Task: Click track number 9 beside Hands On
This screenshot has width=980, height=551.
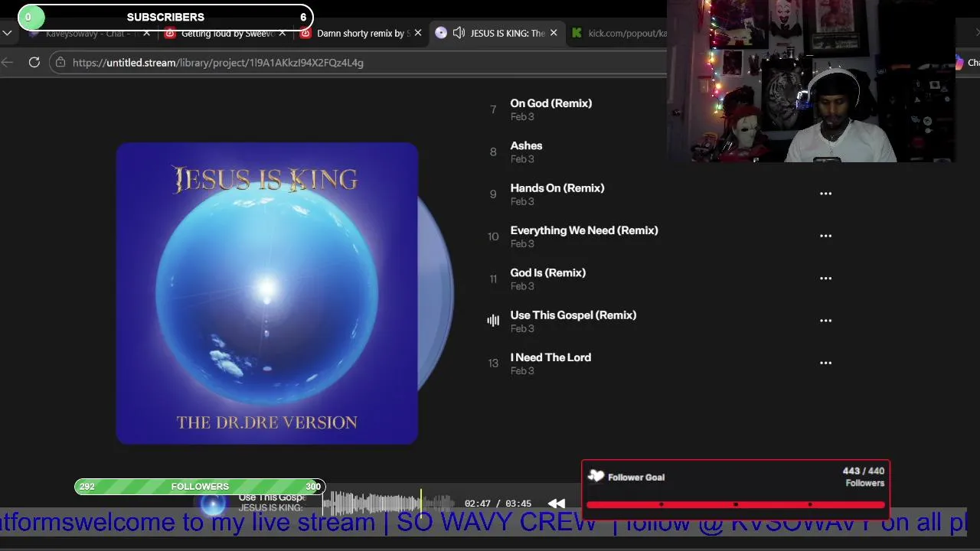Action: [x=493, y=194]
